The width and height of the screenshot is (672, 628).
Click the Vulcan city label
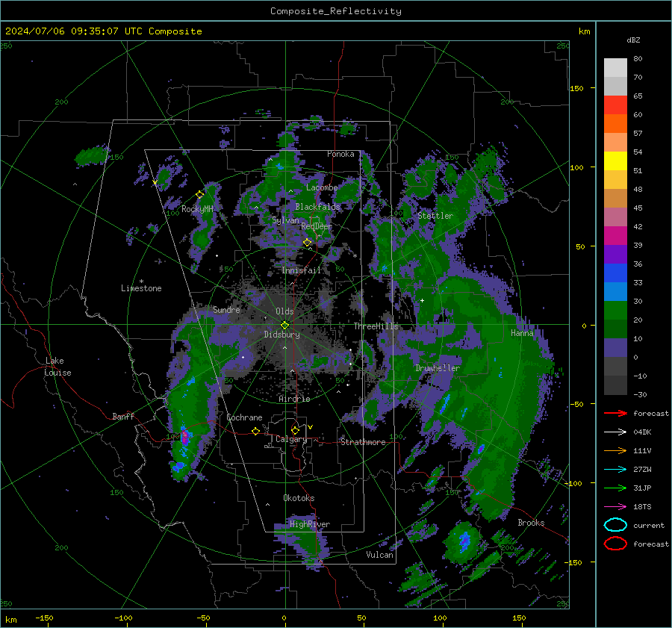379,555
